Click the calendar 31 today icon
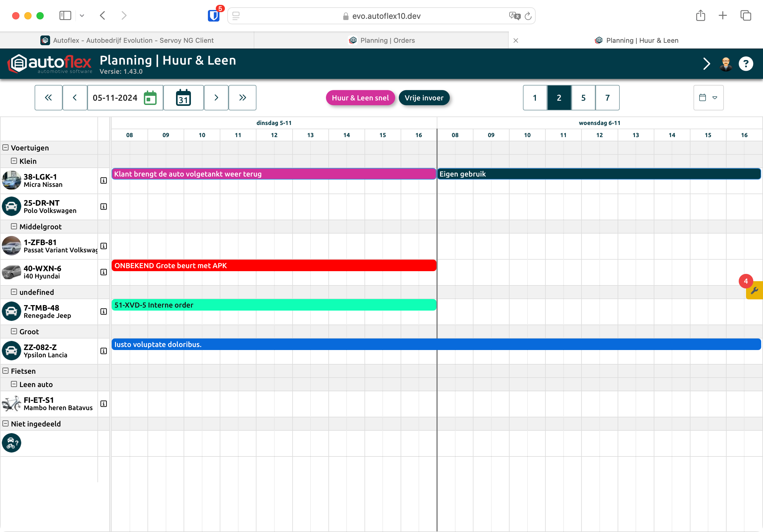 (183, 98)
